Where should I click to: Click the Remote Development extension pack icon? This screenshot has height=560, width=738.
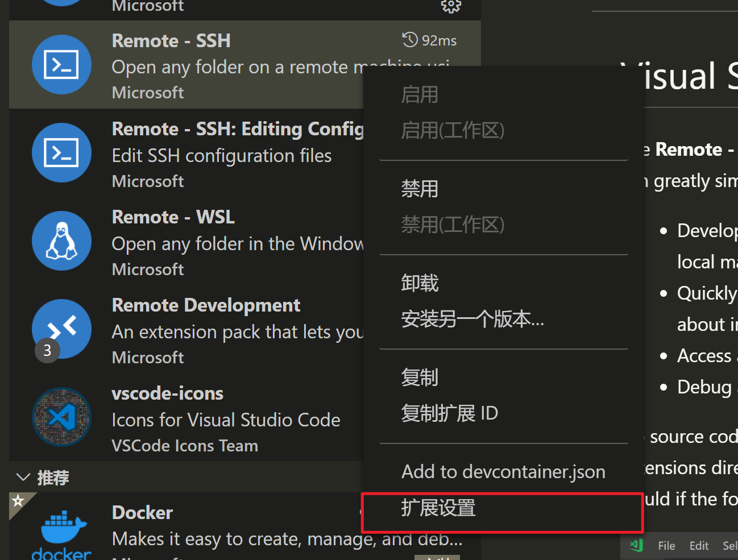(61, 329)
